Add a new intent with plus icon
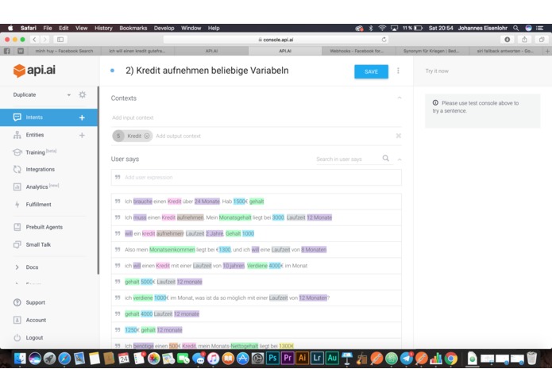The height and width of the screenshot is (392, 552). tap(82, 117)
